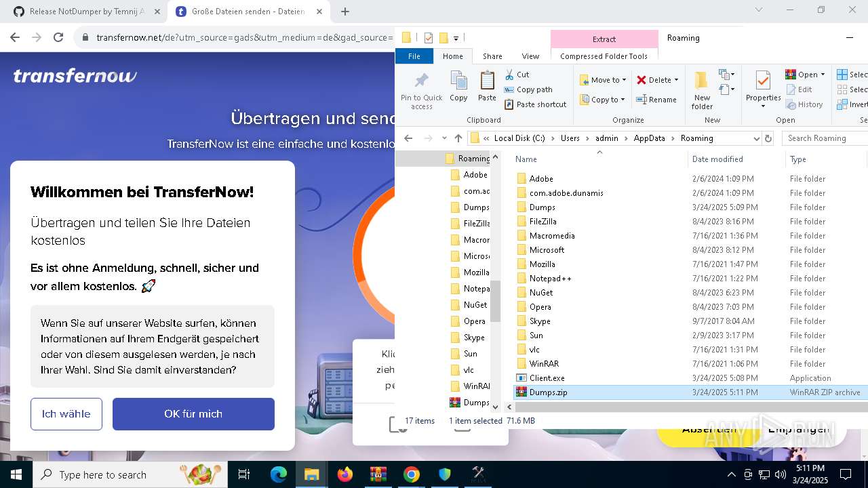
Task: Open Task View in taskbar
Action: tap(244, 474)
